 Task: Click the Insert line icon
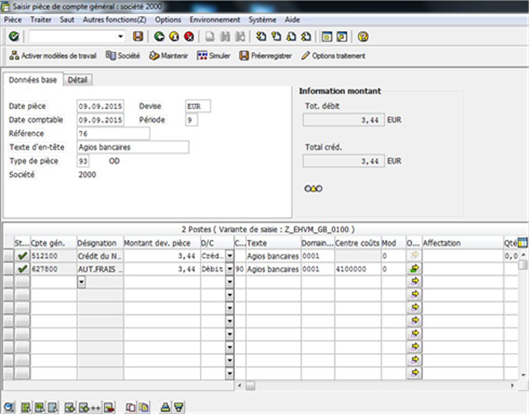[x=70, y=407]
